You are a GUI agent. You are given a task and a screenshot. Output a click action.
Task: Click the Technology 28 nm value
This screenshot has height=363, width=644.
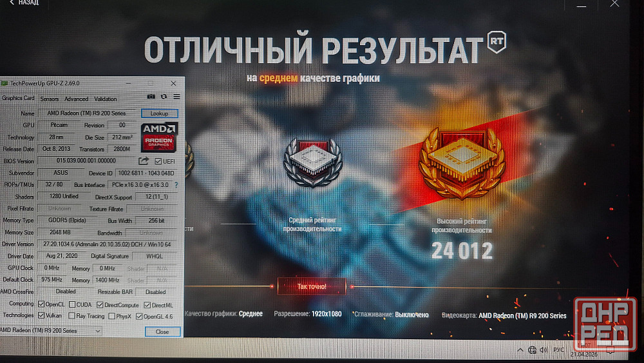click(x=56, y=137)
